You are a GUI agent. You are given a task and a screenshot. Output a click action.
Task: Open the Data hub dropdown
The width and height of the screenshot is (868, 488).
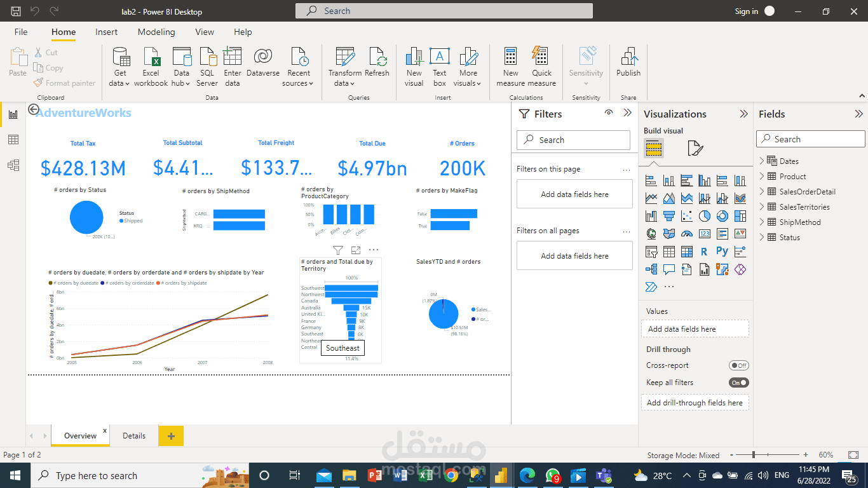[x=182, y=67]
